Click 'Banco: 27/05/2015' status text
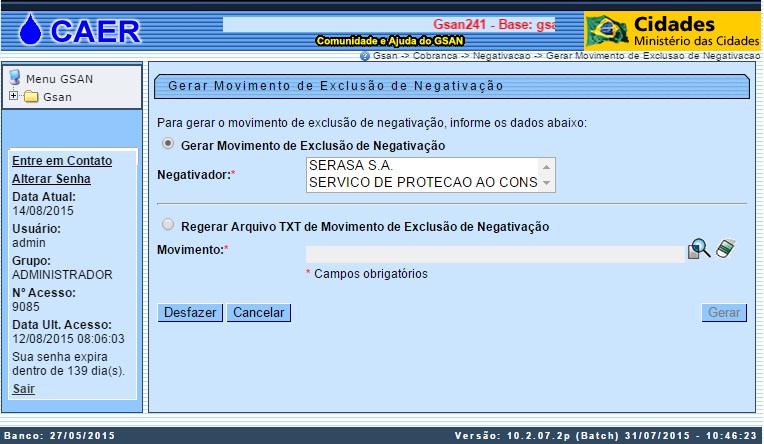Screen dimensions: 764x444 (x=59, y=435)
